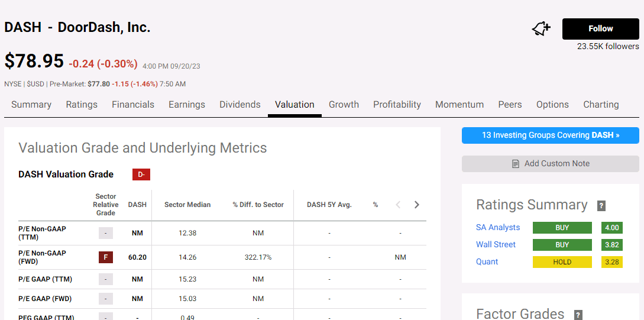Click the yellow HOLD rating bar

pos(562,262)
